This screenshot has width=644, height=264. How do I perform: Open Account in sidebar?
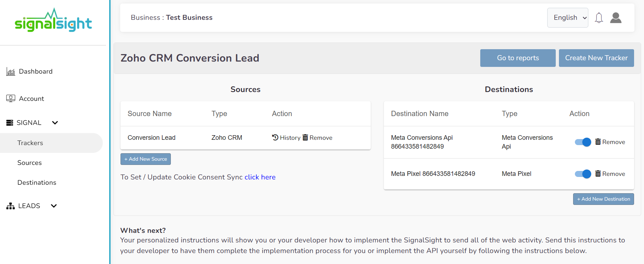tap(32, 99)
